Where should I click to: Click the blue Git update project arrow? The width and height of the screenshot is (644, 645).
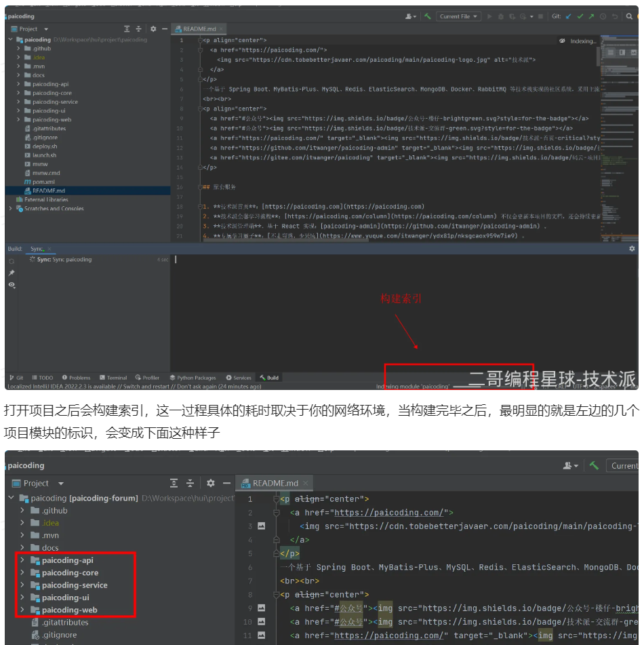pyautogui.click(x=568, y=16)
